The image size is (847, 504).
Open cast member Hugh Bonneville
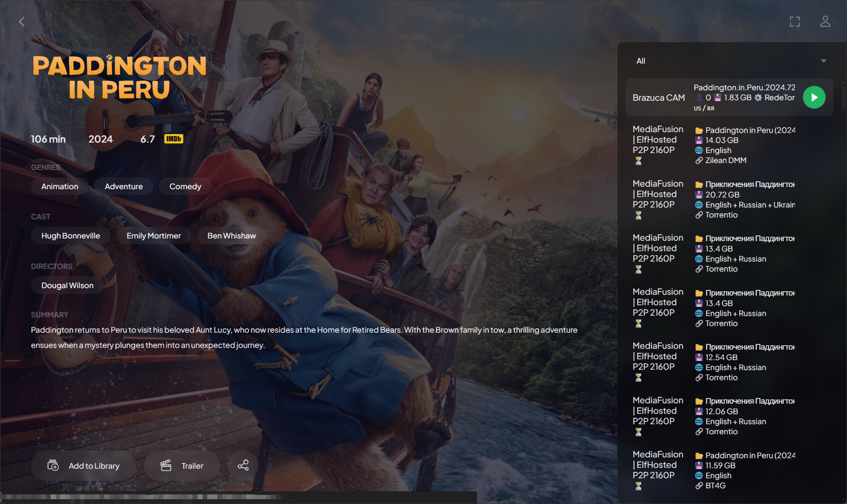coord(70,235)
